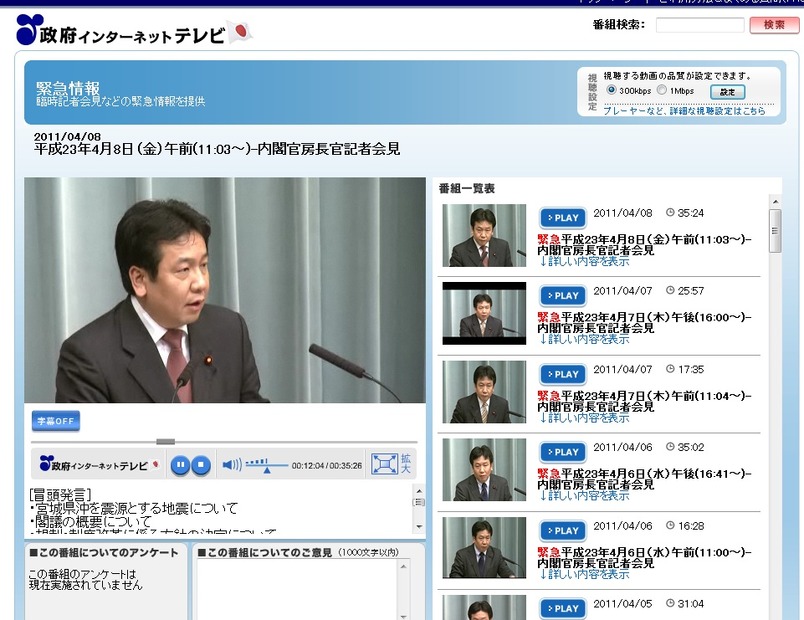
Task: Play the 2011/04/06 16:28 program
Action: 562,531
